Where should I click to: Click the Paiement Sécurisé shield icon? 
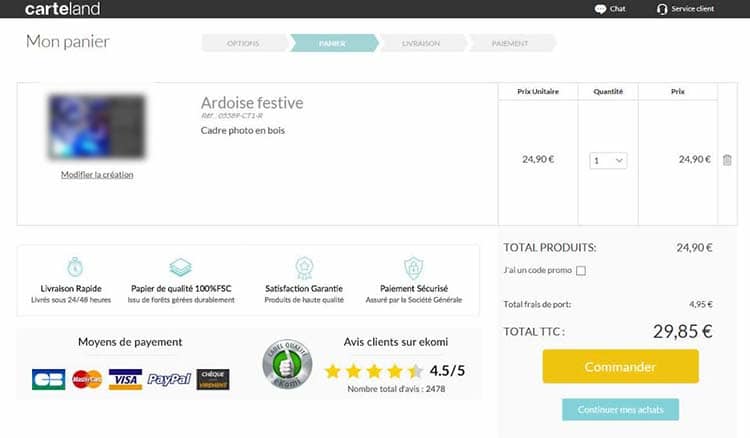(x=413, y=267)
